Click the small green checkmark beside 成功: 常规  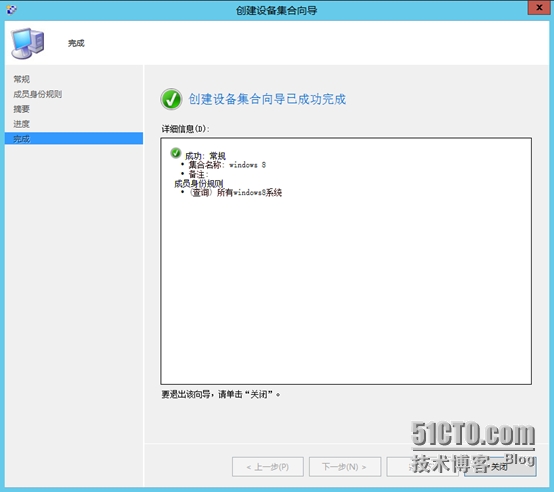[176, 153]
